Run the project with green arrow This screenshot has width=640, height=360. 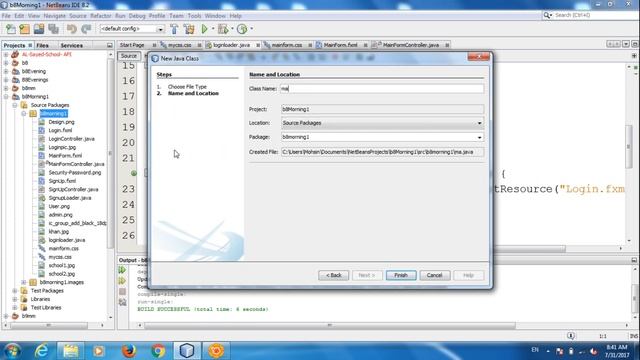(204, 29)
